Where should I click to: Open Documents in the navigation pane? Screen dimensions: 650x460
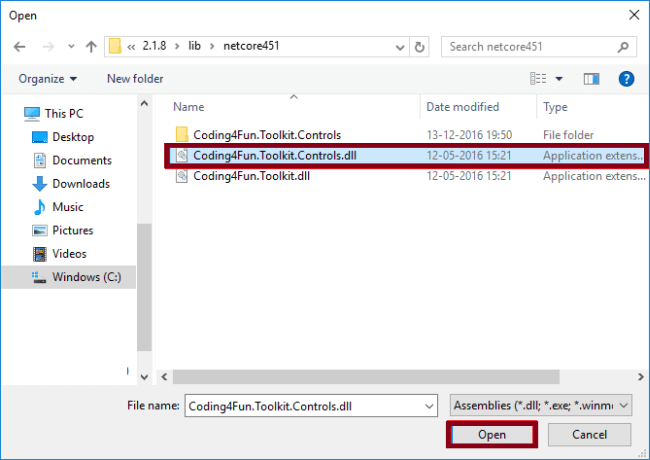point(82,160)
